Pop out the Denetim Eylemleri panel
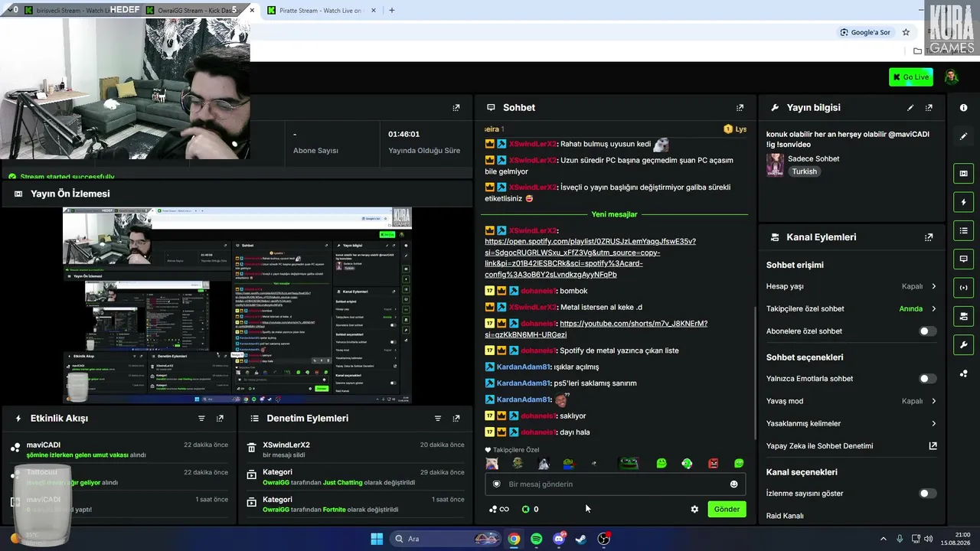 pos(456,419)
